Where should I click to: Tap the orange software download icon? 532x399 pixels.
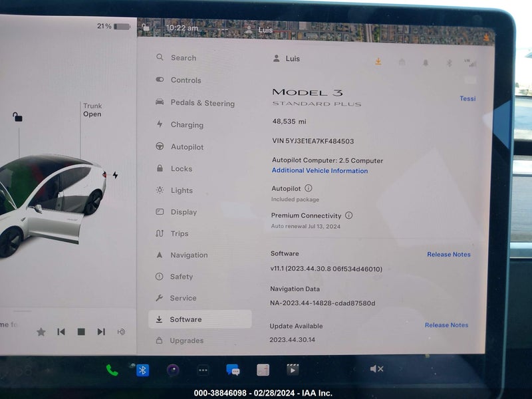tap(378, 61)
